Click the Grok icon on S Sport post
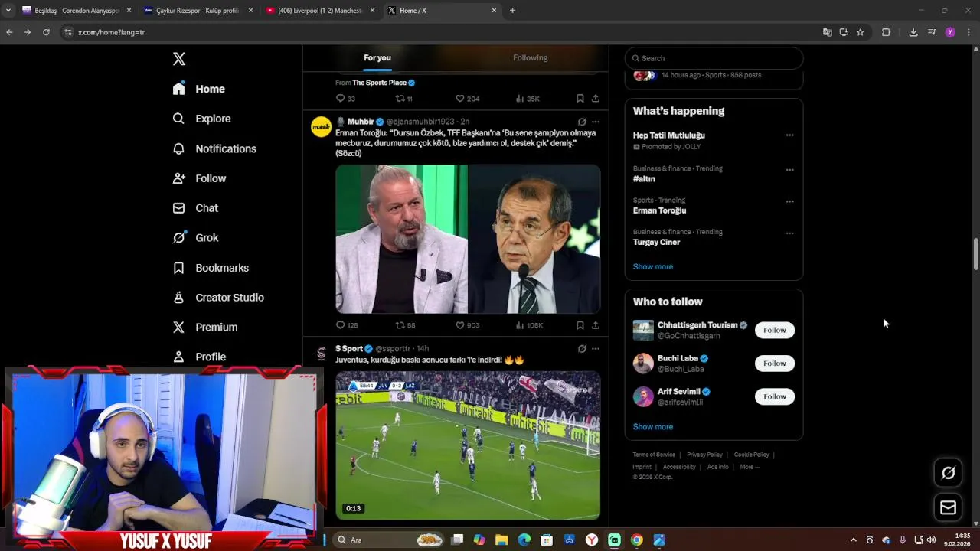980x551 pixels. coord(582,349)
